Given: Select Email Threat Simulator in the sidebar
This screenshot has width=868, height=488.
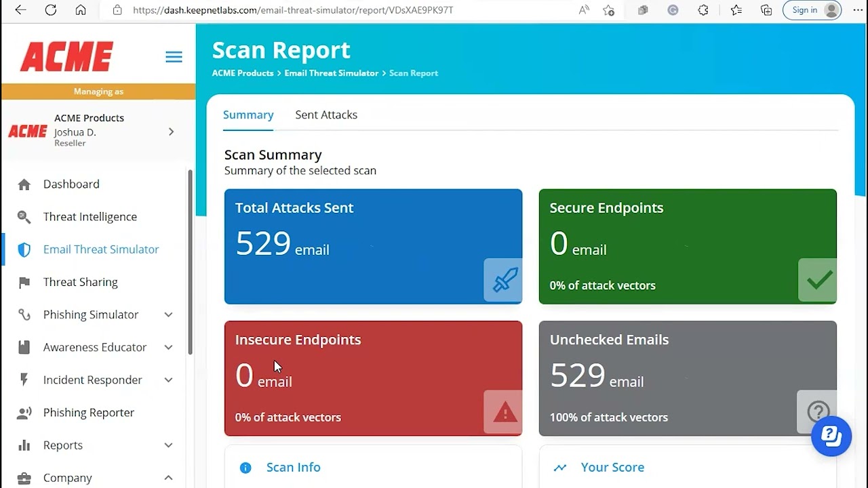Looking at the screenshot, I should 101,249.
